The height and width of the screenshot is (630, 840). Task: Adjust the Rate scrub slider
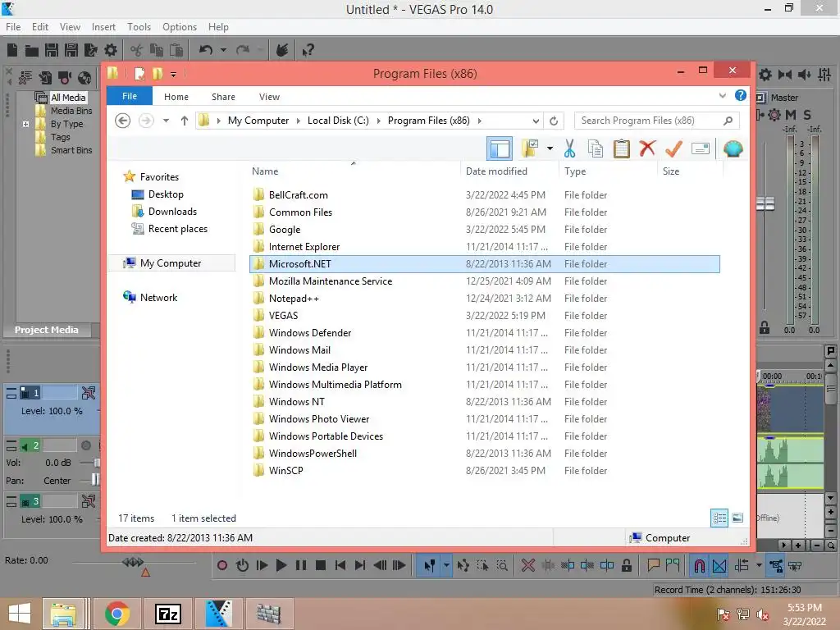tap(133, 562)
